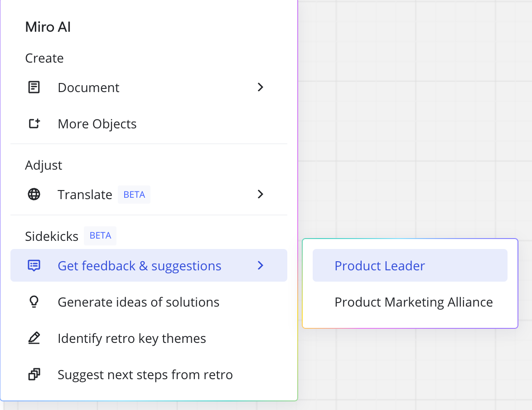Viewport: 532px width, 410px height.
Task: Choose Product Marketing Alliance sidekick
Action: tap(413, 302)
